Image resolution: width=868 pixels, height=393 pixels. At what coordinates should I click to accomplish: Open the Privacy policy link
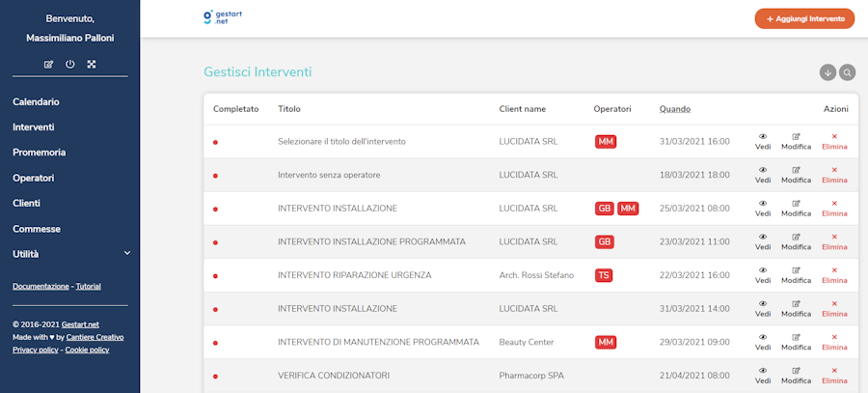coord(36,350)
